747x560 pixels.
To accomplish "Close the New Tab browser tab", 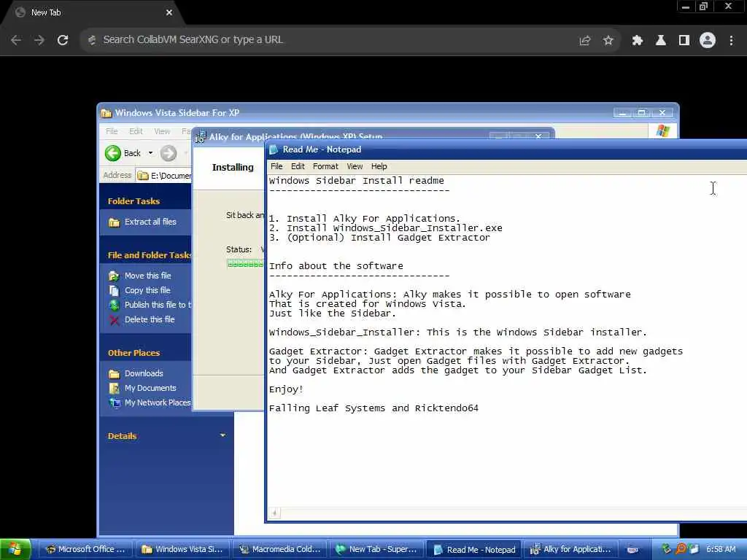I will click(x=169, y=12).
